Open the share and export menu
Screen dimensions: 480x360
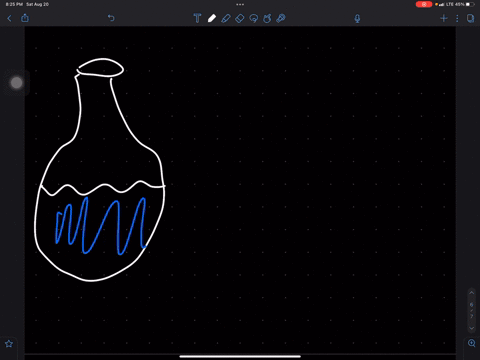[25, 18]
